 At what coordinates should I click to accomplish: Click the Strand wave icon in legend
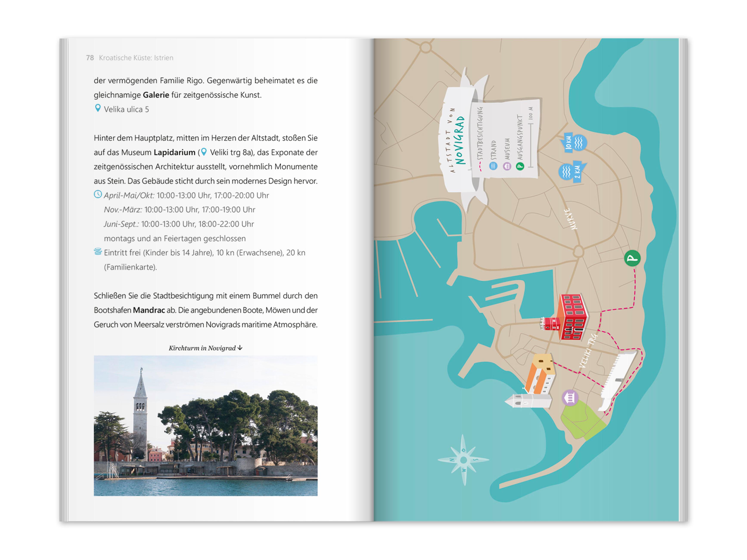493,166
